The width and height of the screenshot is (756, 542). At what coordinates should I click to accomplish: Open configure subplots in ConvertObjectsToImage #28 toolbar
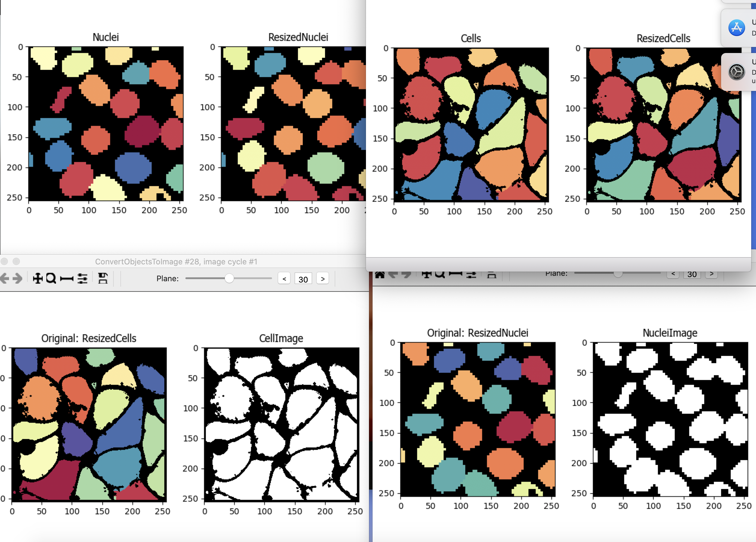tap(82, 278)
